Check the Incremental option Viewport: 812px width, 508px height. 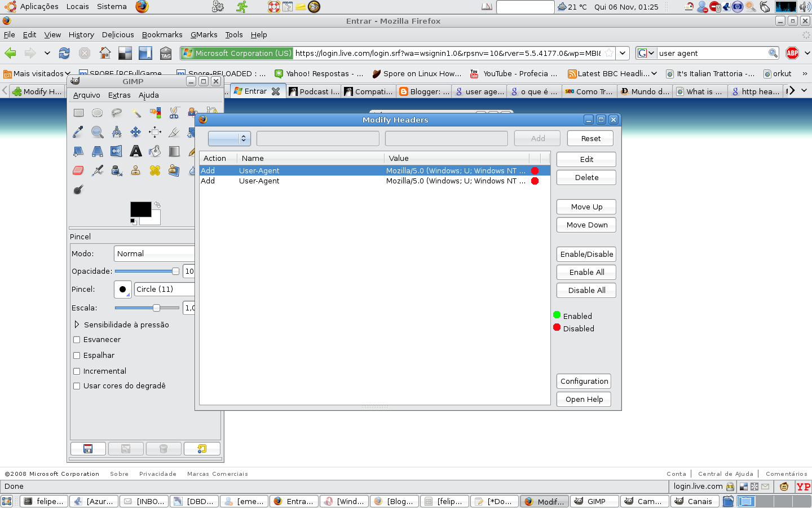(77, 371)
